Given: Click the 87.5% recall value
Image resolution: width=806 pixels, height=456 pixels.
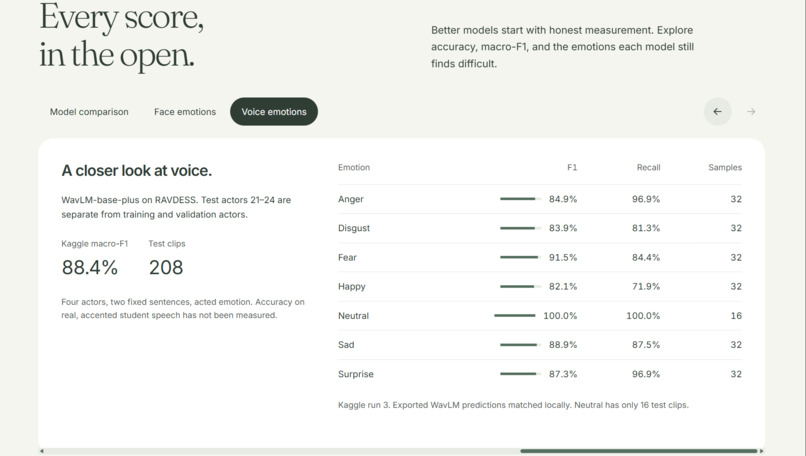Looking at the screenshot, I should pos(646,345).
